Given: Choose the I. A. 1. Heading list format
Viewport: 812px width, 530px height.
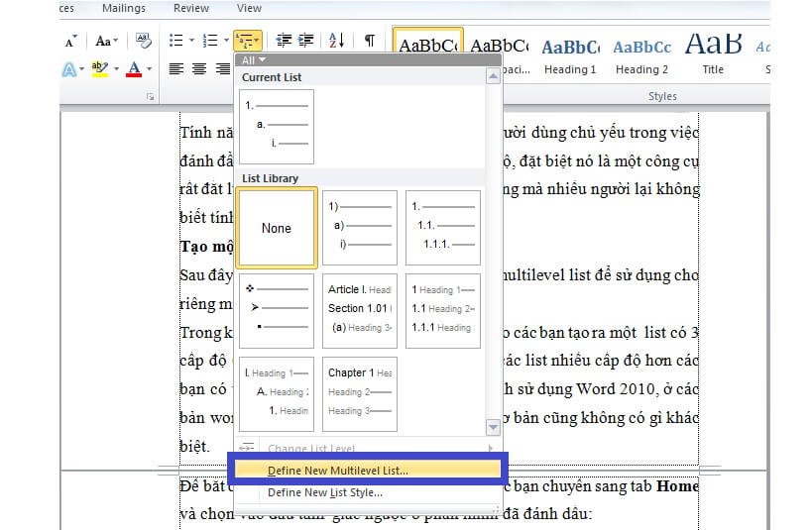Looking at the screenshot, I should click(277, 394).
